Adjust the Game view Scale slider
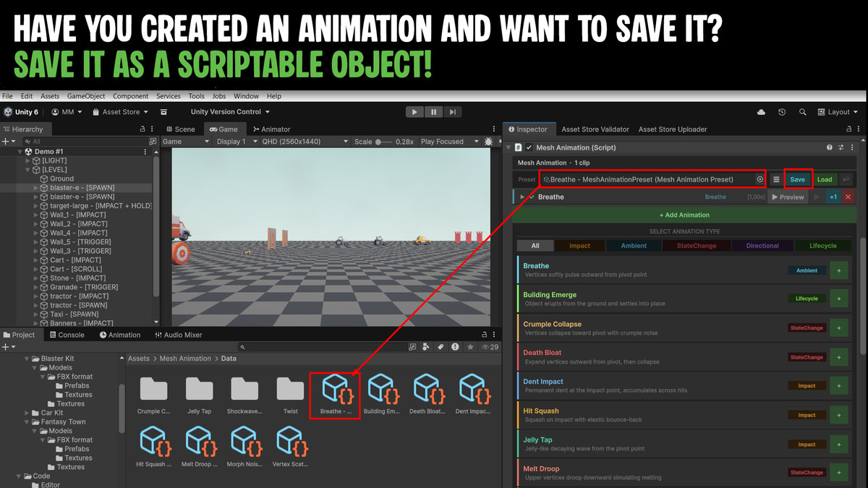The image size is (868, 488). coord(384,142)
